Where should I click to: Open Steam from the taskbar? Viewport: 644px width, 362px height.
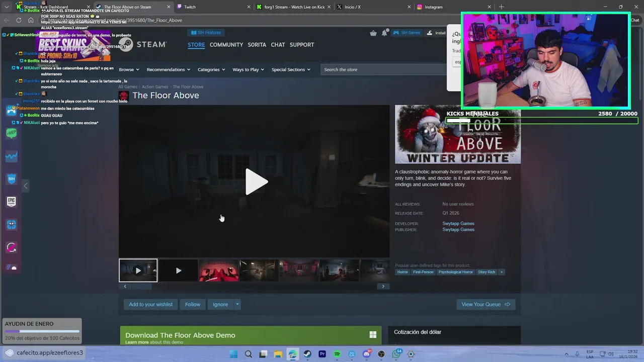(x=307, y=354)
